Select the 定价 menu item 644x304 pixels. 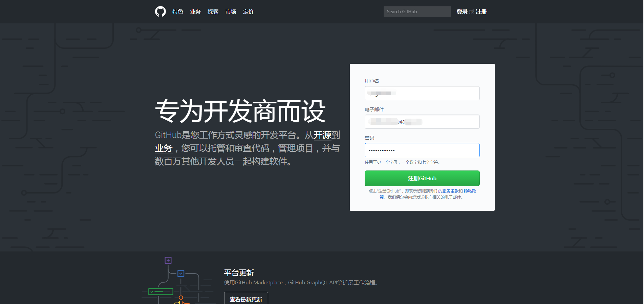pyautogui.click(x=248, y=12)
